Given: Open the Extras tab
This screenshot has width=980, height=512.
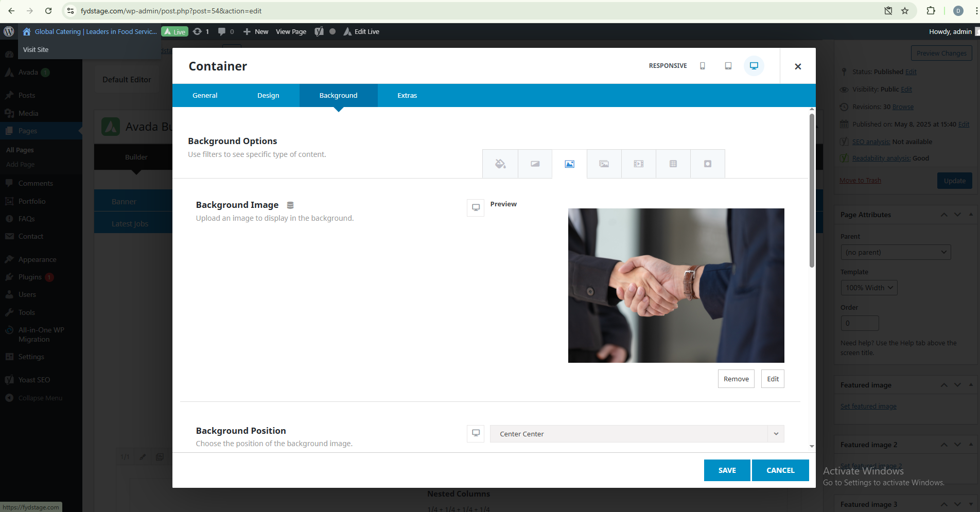Looking at the screenshot, I should tap(407, 96).
